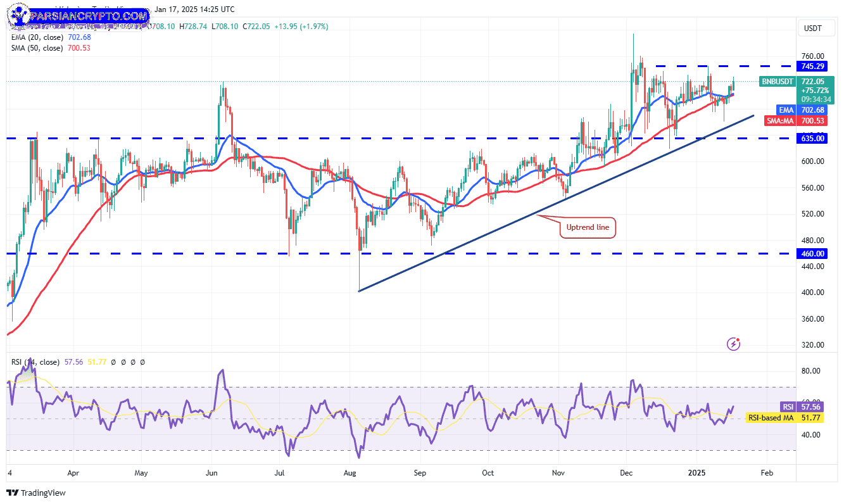Click the 2025 label on time axis
Viewport: 844px width, 504px height.
pos(696,472)
